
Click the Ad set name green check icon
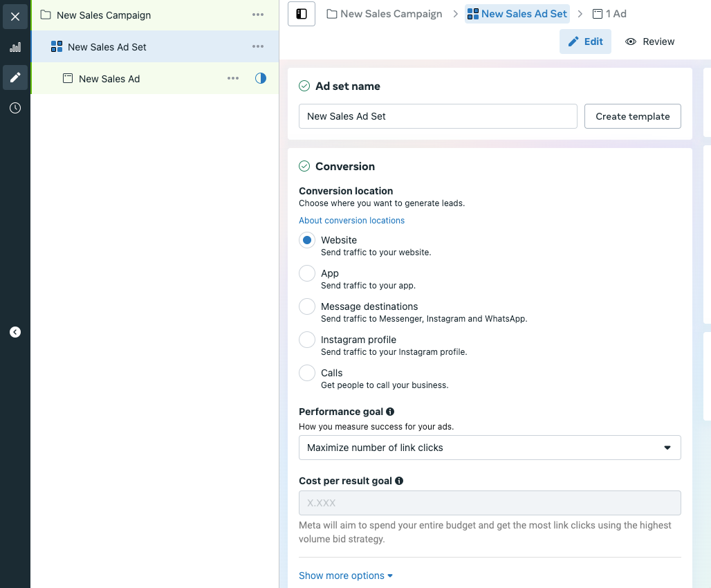[x=304, y=86]
